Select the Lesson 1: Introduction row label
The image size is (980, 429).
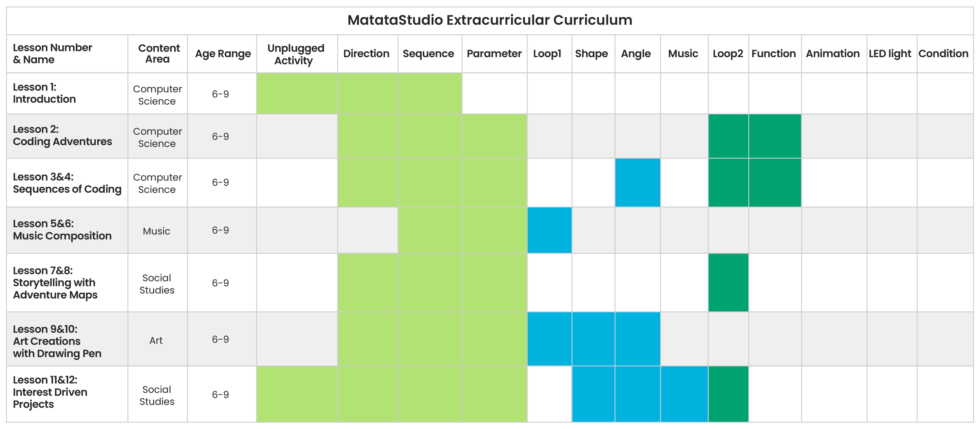[44, 93]
